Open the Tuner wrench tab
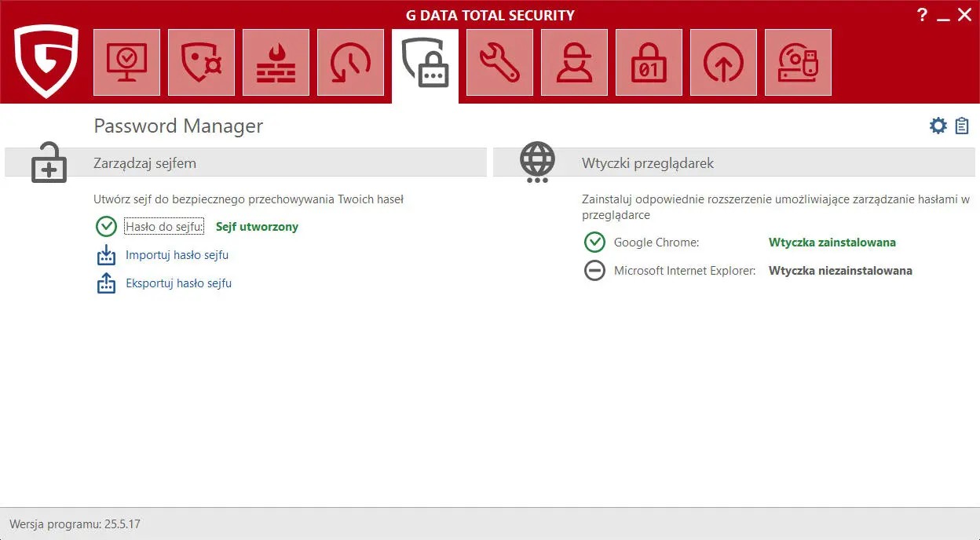980x540 pixels. [x=499, y=63]
